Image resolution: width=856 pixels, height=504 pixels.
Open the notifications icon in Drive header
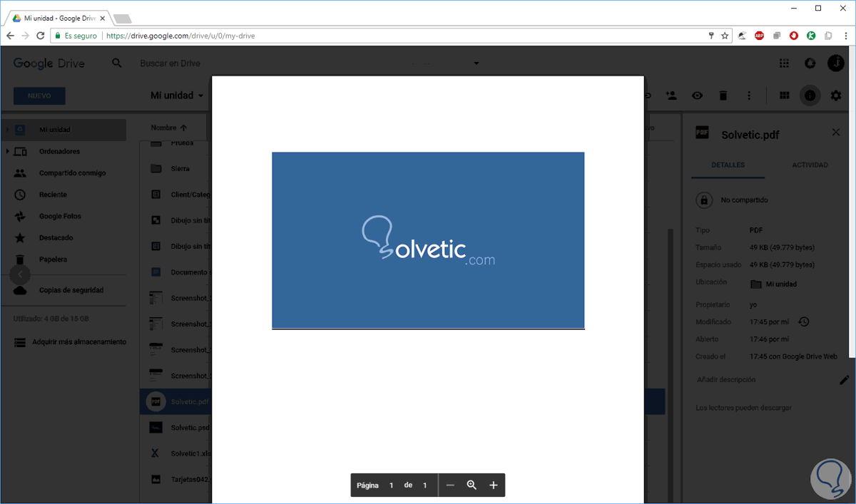click(810, 63)
